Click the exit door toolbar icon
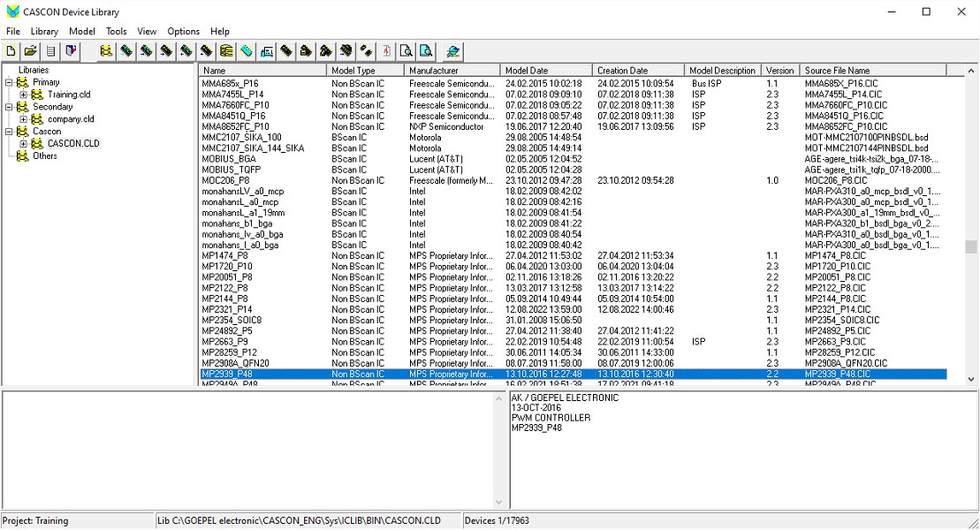This screenshot has width=980, height=530. click(x=71, y=51)
